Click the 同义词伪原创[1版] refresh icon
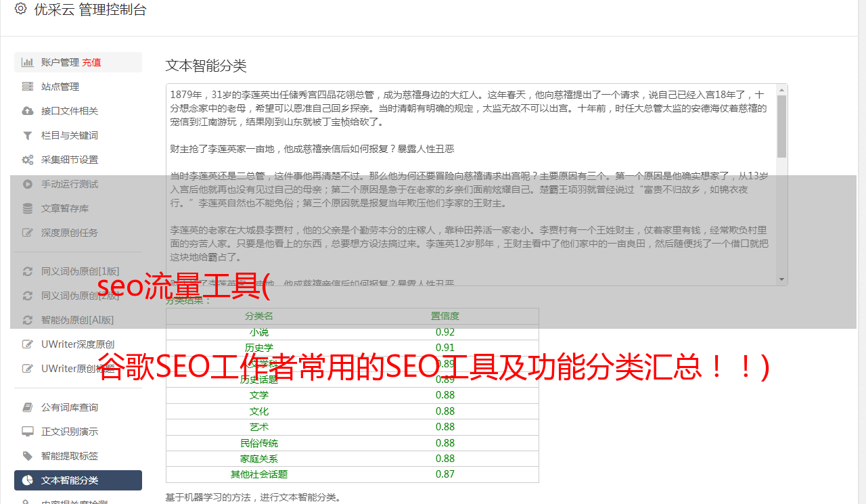Screen dimensions: 866x504 28,271
